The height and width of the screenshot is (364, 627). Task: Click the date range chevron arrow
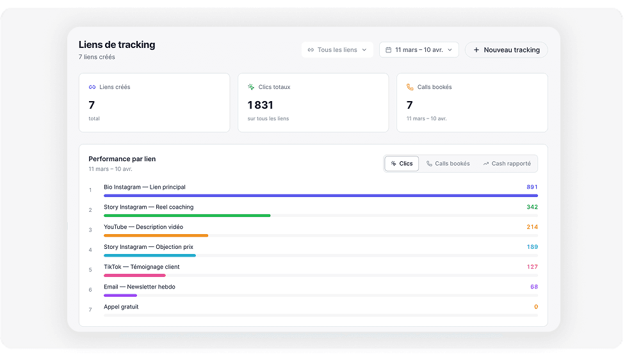[450, 50]
